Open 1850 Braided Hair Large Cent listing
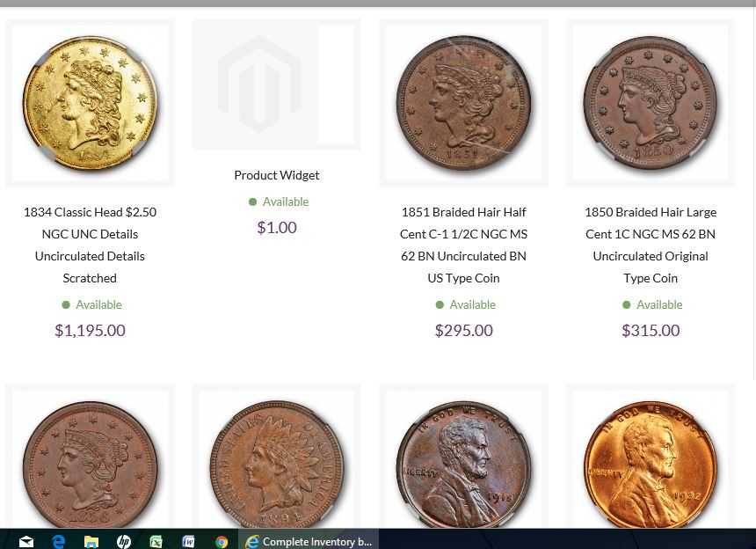The height and width of the screenshot is (549, 756). tap(651, 245)
